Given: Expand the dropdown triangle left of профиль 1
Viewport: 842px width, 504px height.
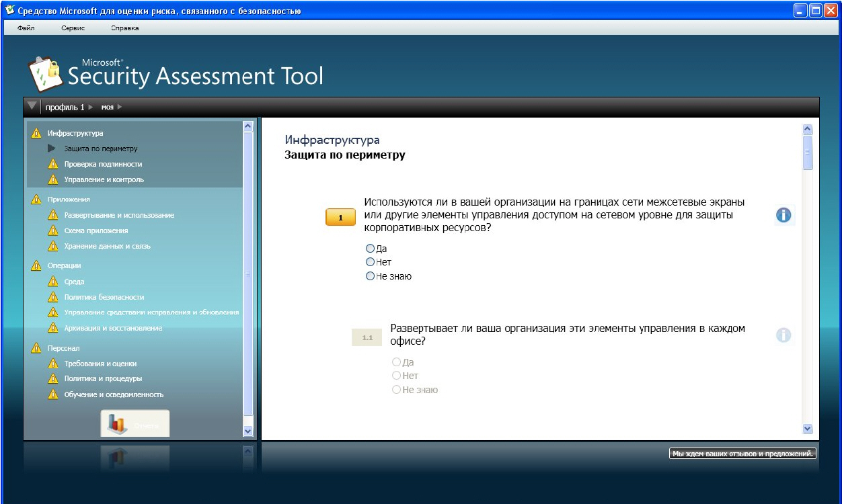Looking at the screenshot, I should [x=32, y=106].
